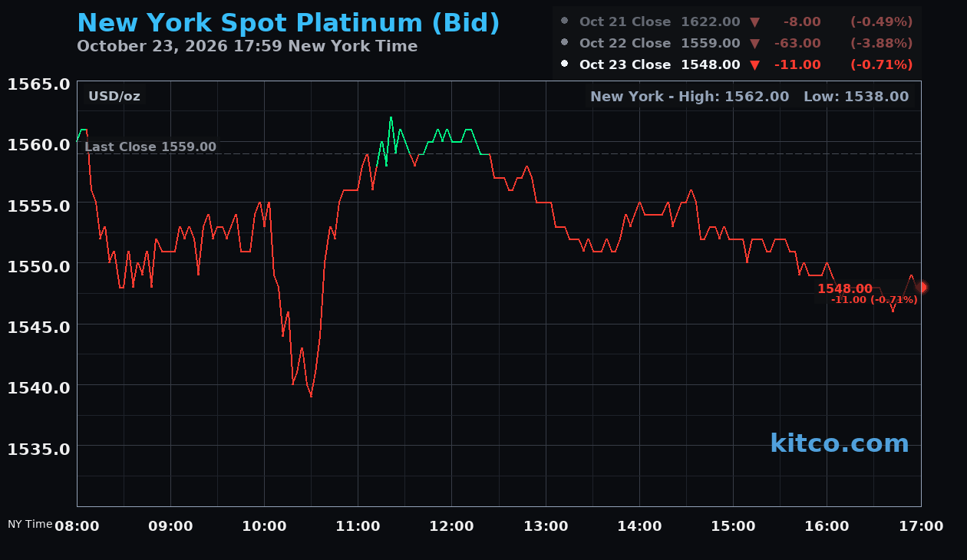Viewport: 967px width, 560px height.
Task: Click the 14:00 time axis label
Action: [639, 526]
